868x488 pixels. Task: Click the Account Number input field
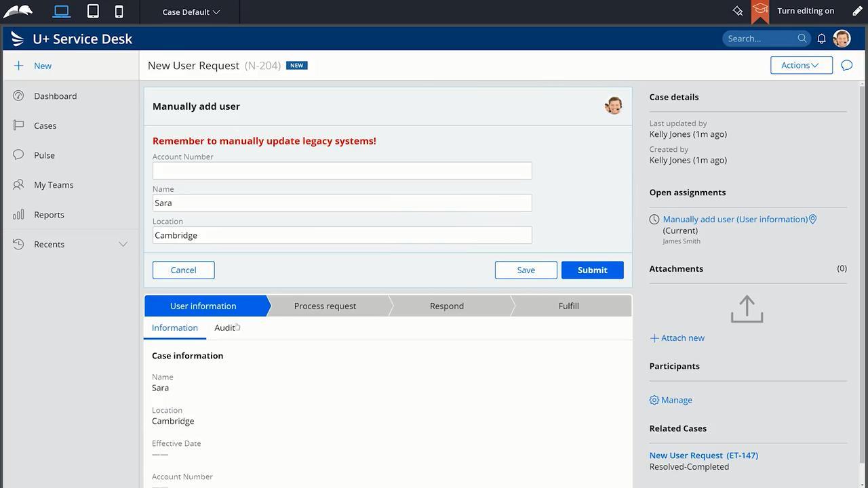coord(342,171)
